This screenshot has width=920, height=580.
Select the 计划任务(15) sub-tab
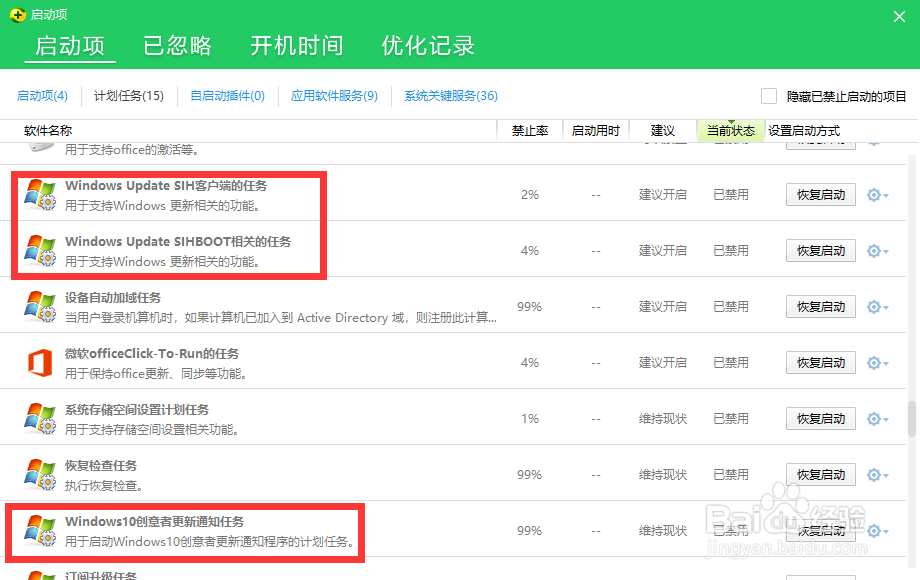point(128,96)
